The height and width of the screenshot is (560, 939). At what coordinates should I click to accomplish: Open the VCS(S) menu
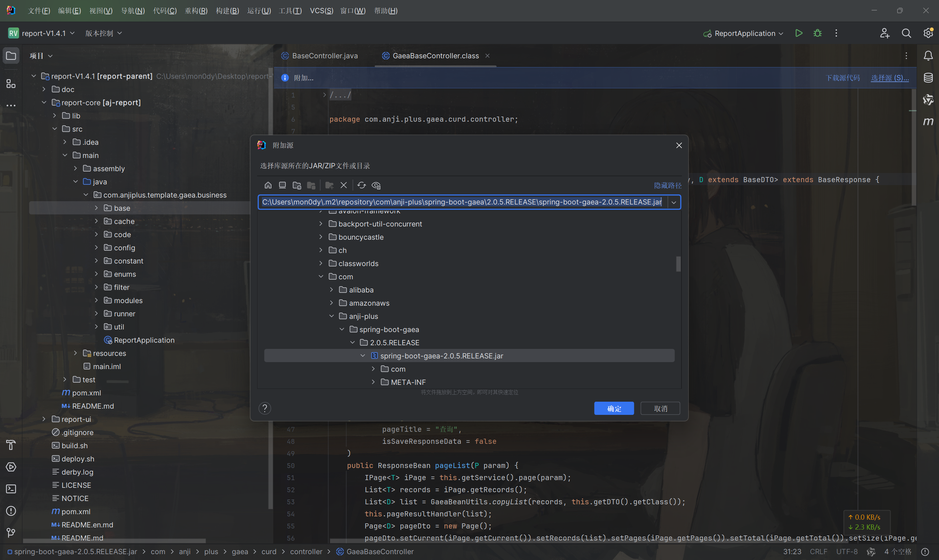(x=321, y=11)
